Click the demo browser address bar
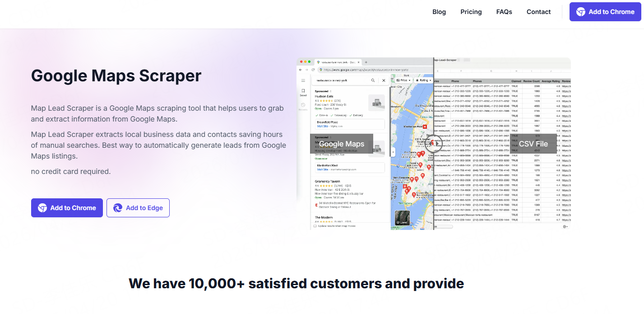This screenshot has width=644, height=314. (375, 70)
